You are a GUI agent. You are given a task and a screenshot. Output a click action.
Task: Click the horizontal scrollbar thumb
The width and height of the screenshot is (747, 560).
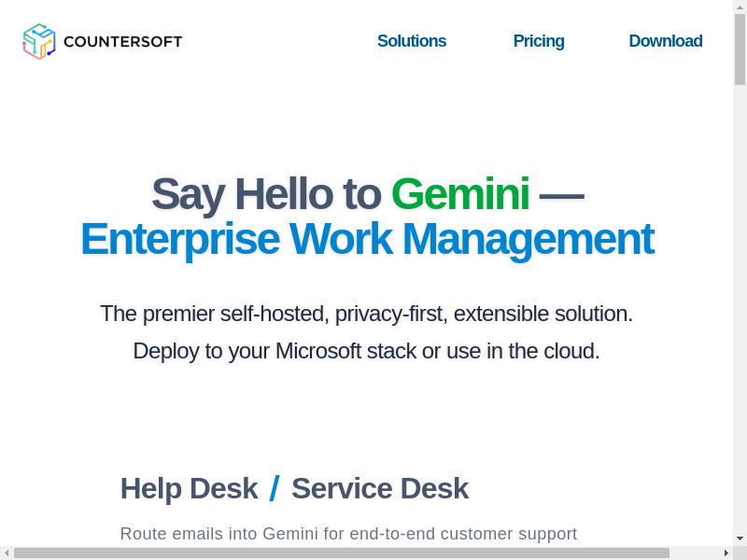tap(341, 553)
